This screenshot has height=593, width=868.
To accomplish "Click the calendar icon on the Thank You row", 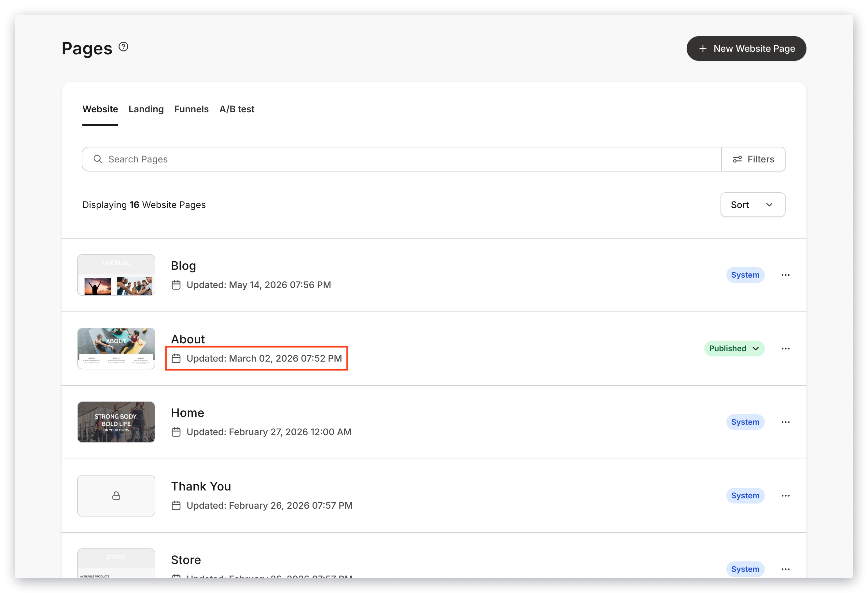I will 176,506.
